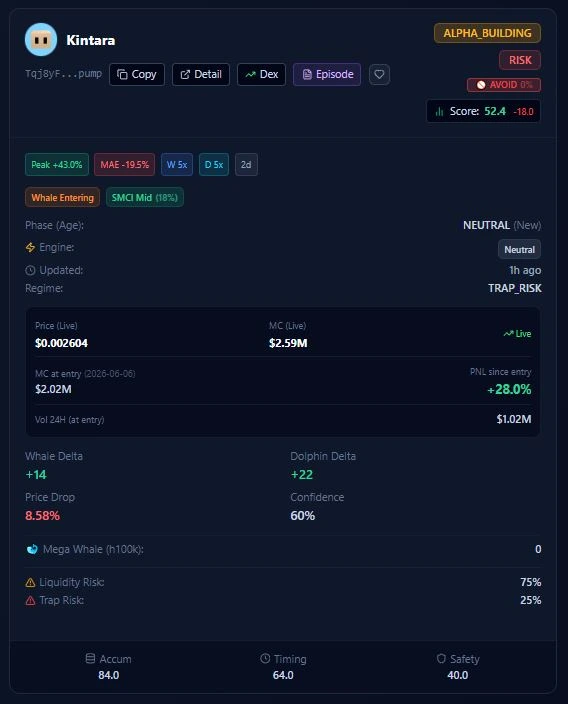568x704 pixels.
Task: Click the Confidence 60% value
Action: pos(303,515)
